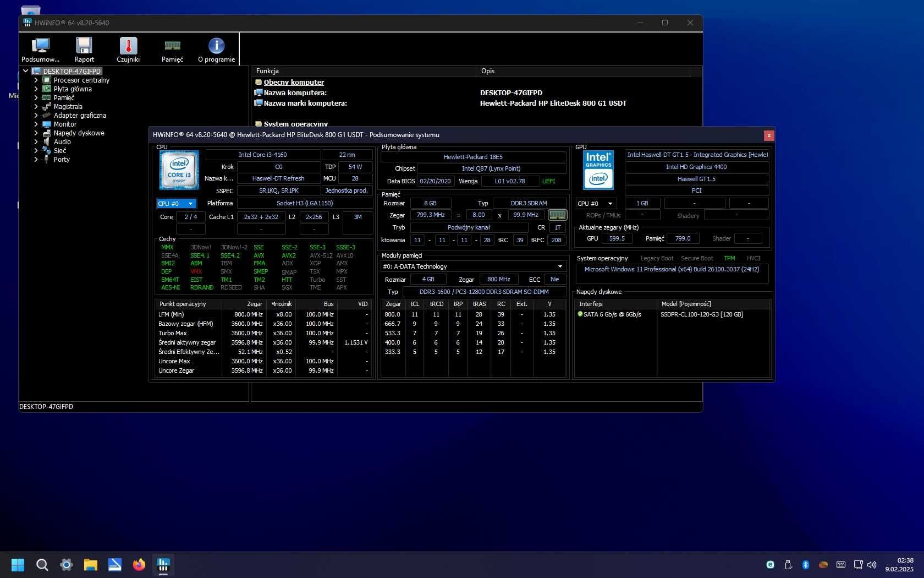Expand the Procesor centralny tree node

[36, 80]
